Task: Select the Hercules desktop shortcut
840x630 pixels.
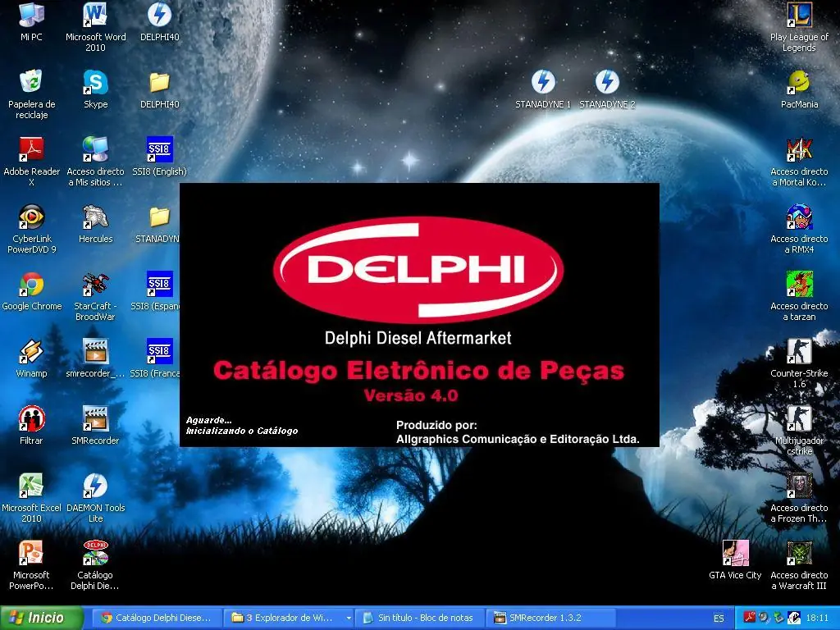Action: pyautogui.click(x=95, y=223)
